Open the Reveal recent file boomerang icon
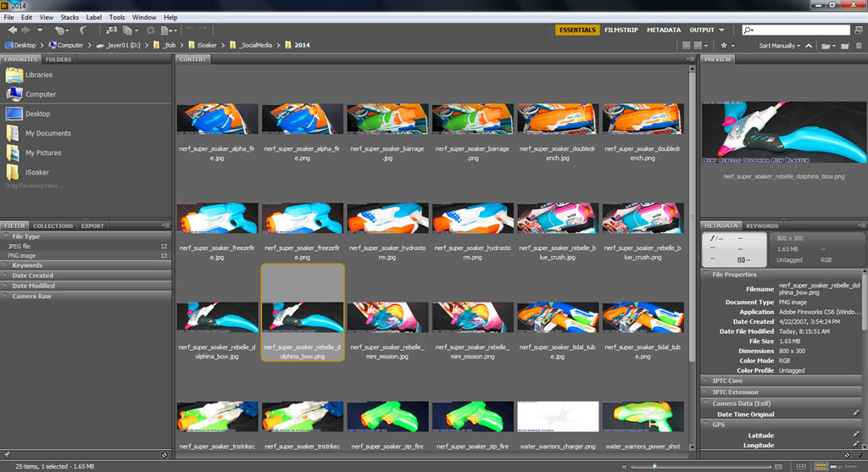Viewport: 868px width, 472px height. click(x=61, y=31)
